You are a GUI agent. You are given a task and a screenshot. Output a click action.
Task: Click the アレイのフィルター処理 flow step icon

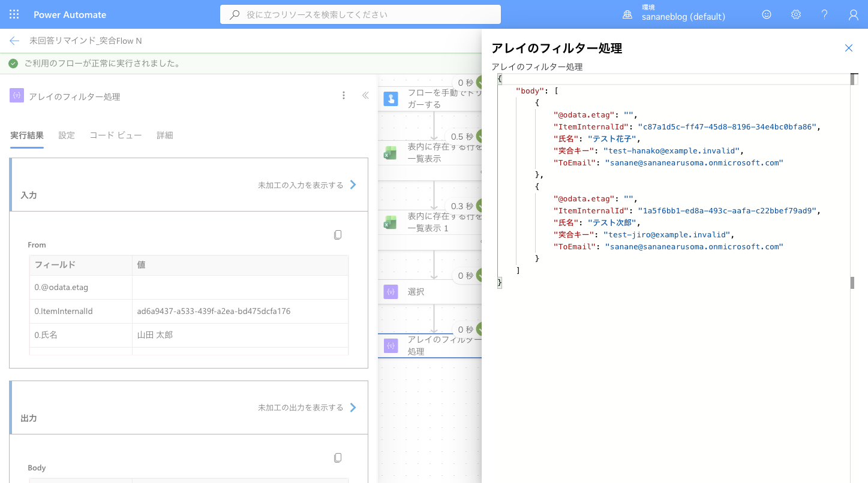pos(391,346)
